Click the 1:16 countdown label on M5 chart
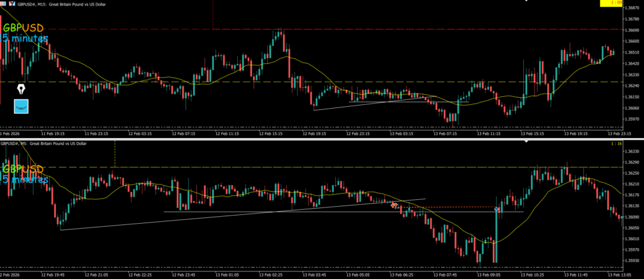This screenshot has height=279, width=644. 616,145
